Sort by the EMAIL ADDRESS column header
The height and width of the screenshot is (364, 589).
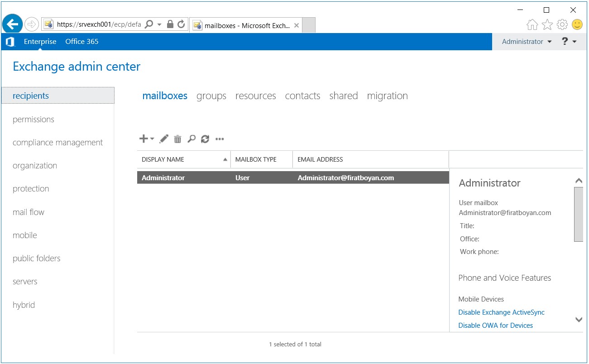pyautogui.click(x=371, y=159)
